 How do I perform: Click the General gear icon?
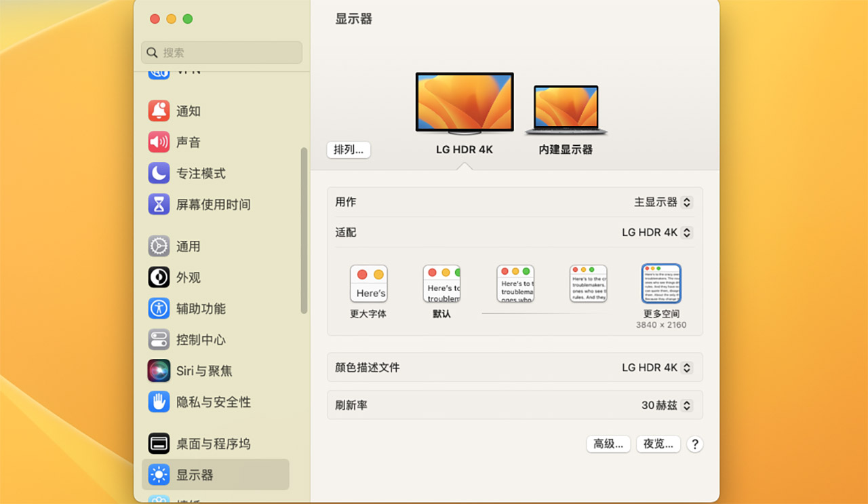159,246
